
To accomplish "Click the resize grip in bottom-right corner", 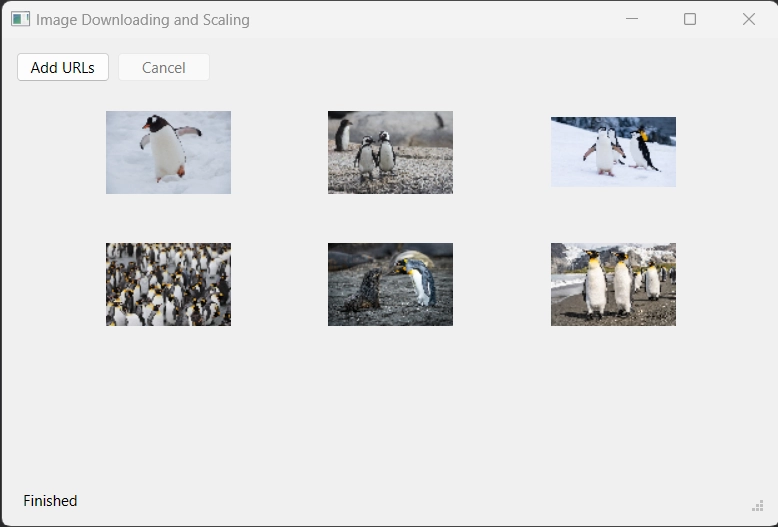I will (x=757, y=505).
